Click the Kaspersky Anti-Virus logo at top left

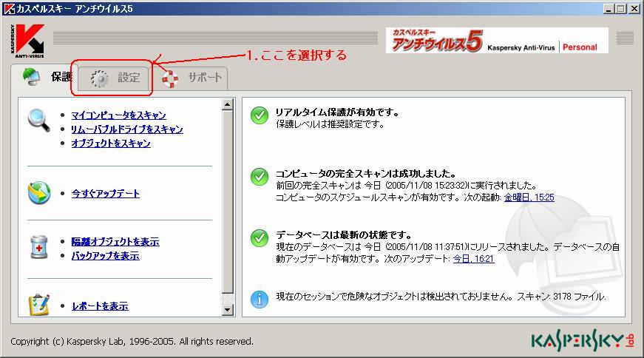pyautogui.click(x=27, y=41)
